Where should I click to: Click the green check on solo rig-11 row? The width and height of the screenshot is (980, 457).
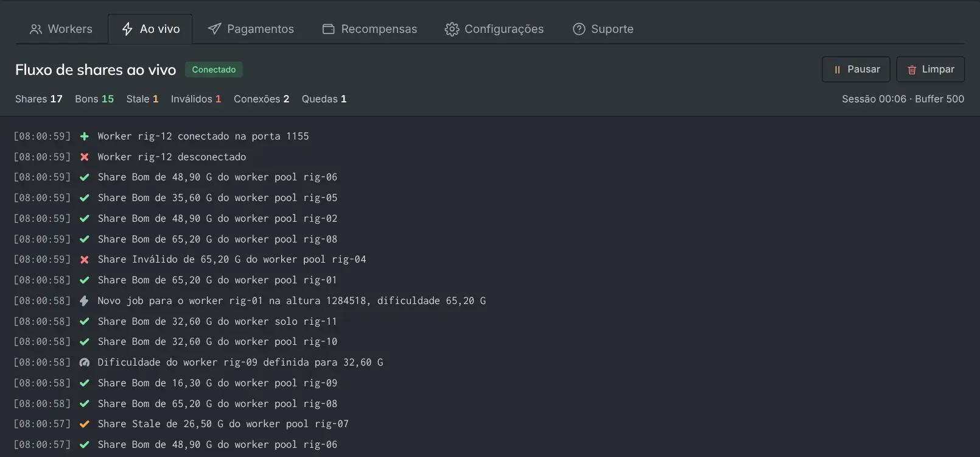pos(85,322)
